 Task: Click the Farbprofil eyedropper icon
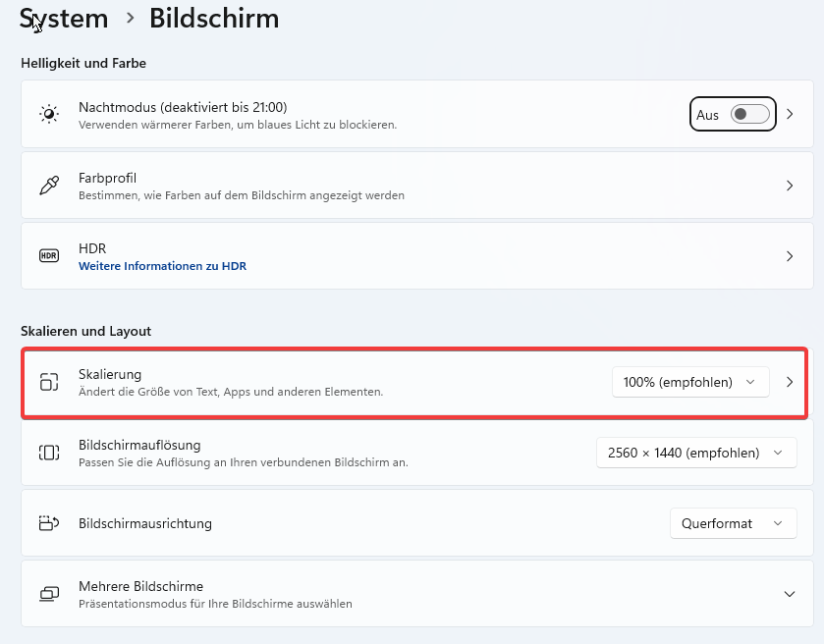pos(49,186)
